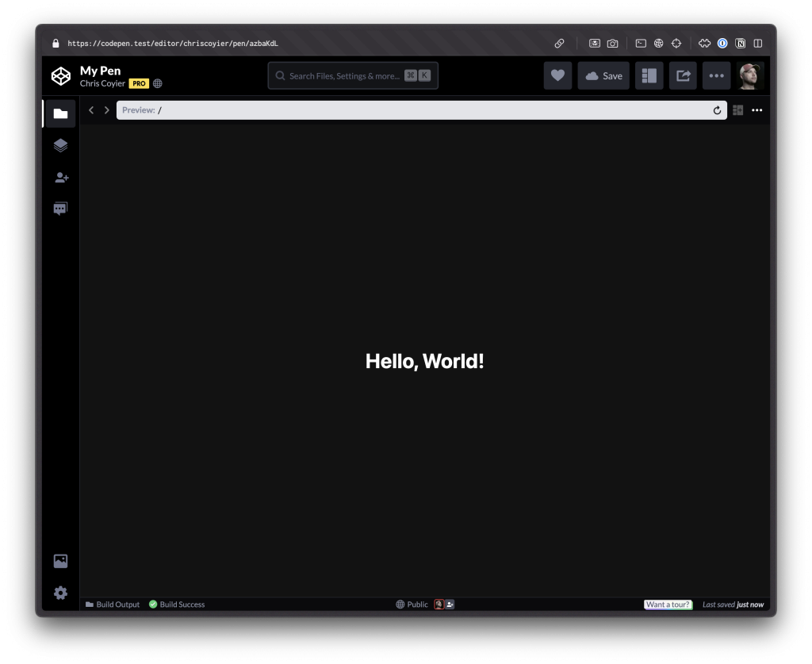Click the 'Want a tour?' button
This screenshot has width=812, height=664.
click(668, 605)
